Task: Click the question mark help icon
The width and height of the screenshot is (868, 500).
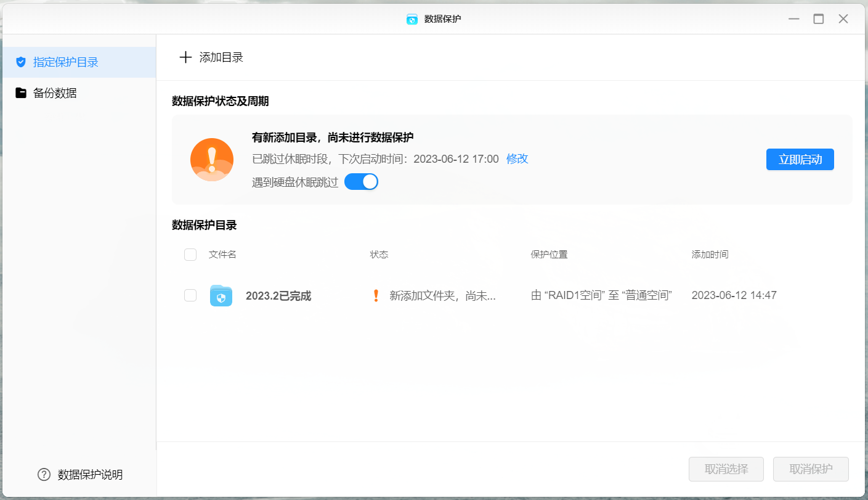Action: point(44,474)
